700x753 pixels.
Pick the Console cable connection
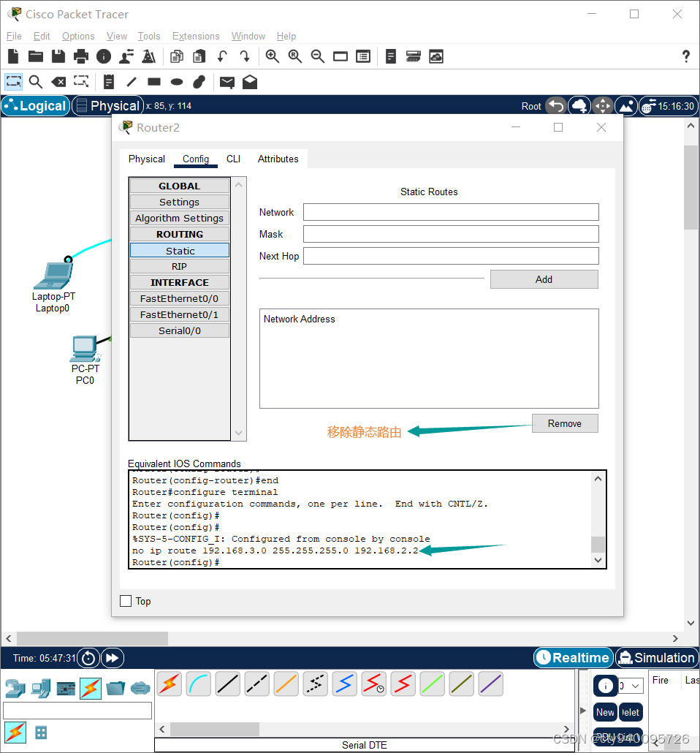click(x=198, y=684)
